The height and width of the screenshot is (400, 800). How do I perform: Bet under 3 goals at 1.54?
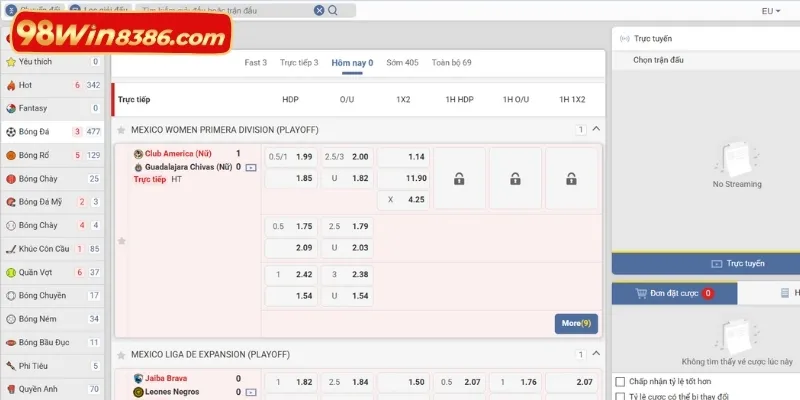(x=347, y=296)
